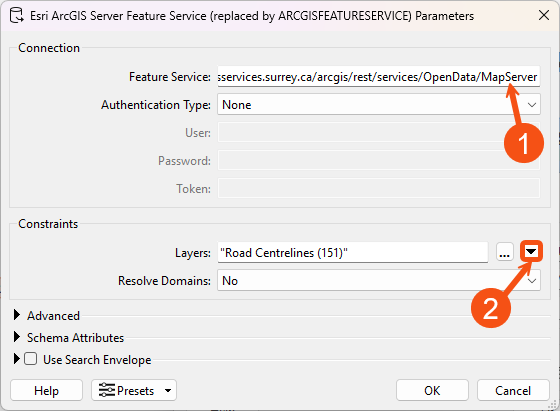This screenshot has width=560, height=411.
Task: Open Layers drop-down arrow menu
Action: pos(531,252)
